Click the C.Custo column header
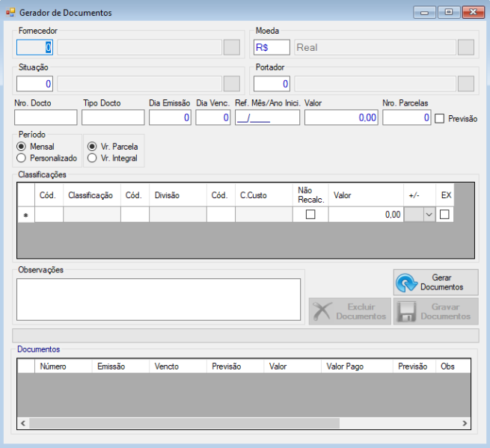This screenshot has width=490, height=448. click(264, 195)
